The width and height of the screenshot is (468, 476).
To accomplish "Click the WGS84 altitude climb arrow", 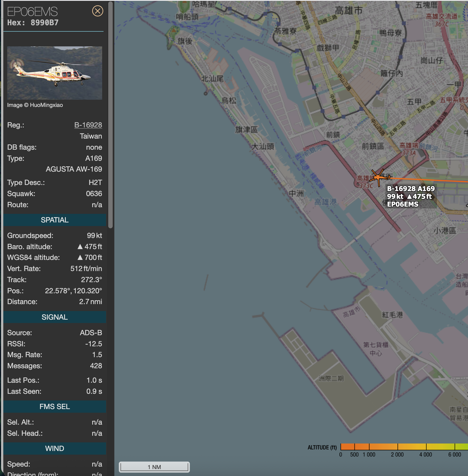I will click(x=80, y=258).
